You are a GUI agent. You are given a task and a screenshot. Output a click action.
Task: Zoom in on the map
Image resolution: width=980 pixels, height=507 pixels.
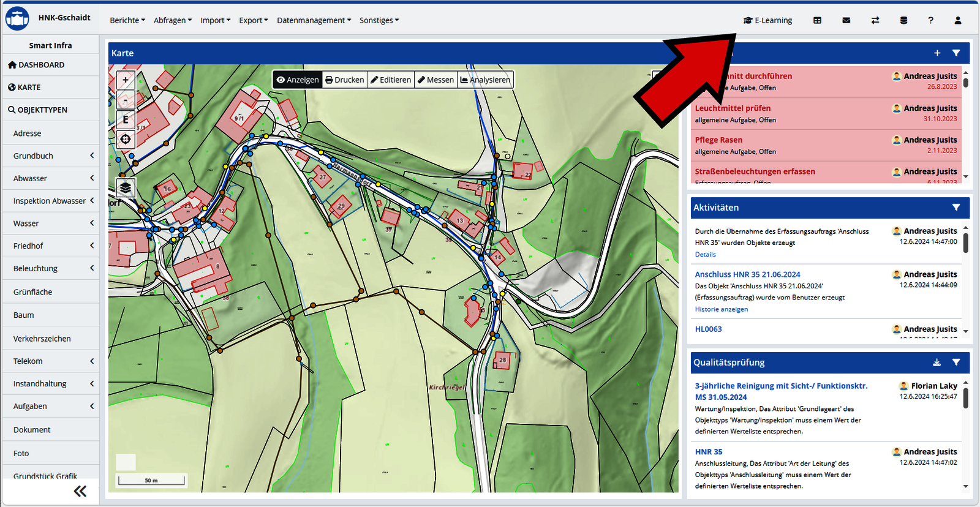(x=126, y=80)
